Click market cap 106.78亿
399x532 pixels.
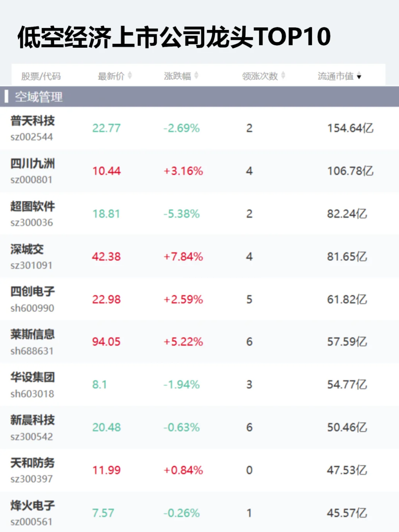[x=350, y=171]
